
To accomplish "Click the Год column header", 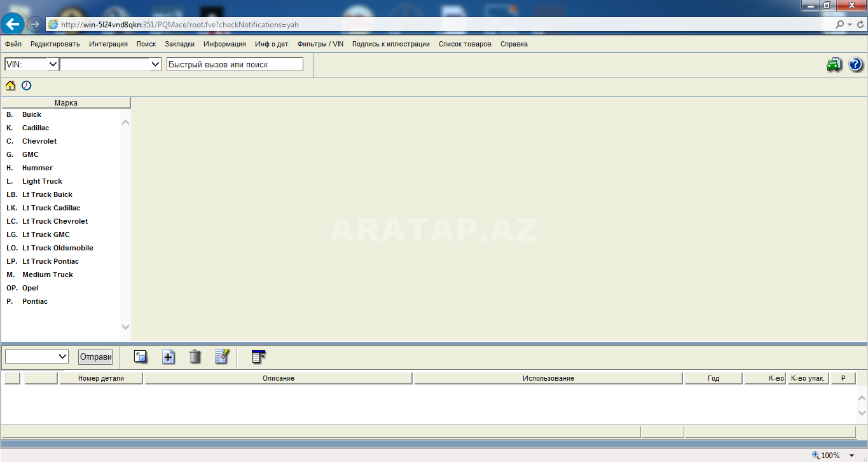I will (713, 378).
